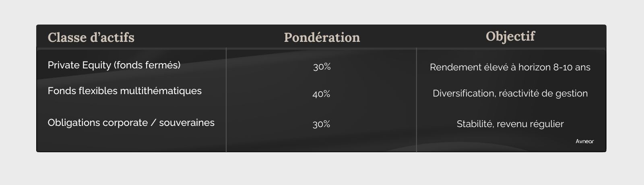Click divider between Classe d'actifs and Pondération columns
The image size is (644, 185).
[x=226, y=100]
